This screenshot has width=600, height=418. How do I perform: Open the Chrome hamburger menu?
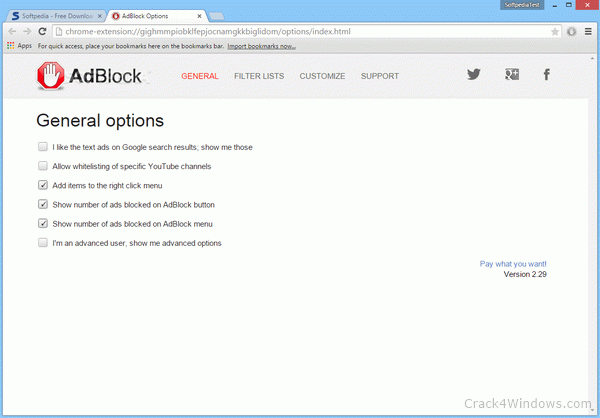click(588, 32)
